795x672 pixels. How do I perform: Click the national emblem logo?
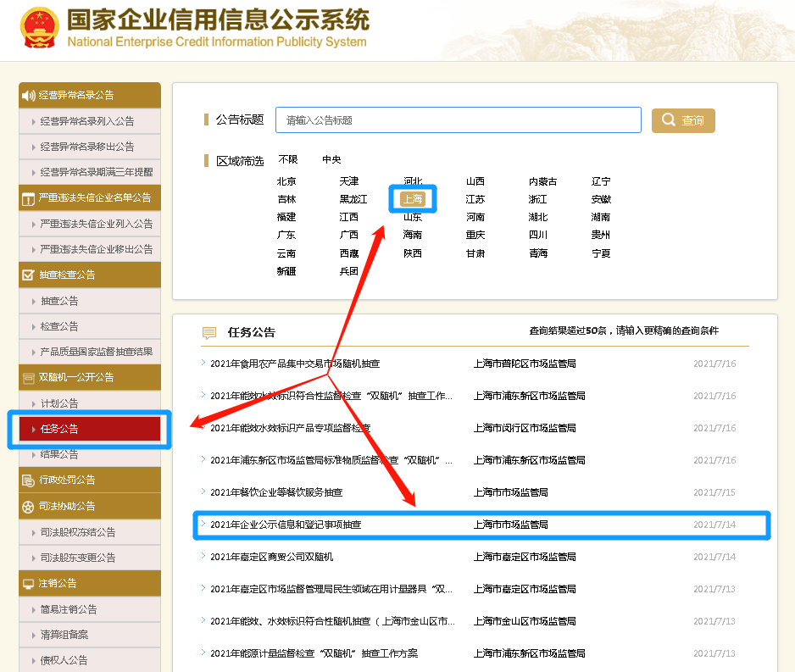click(39, 28)
